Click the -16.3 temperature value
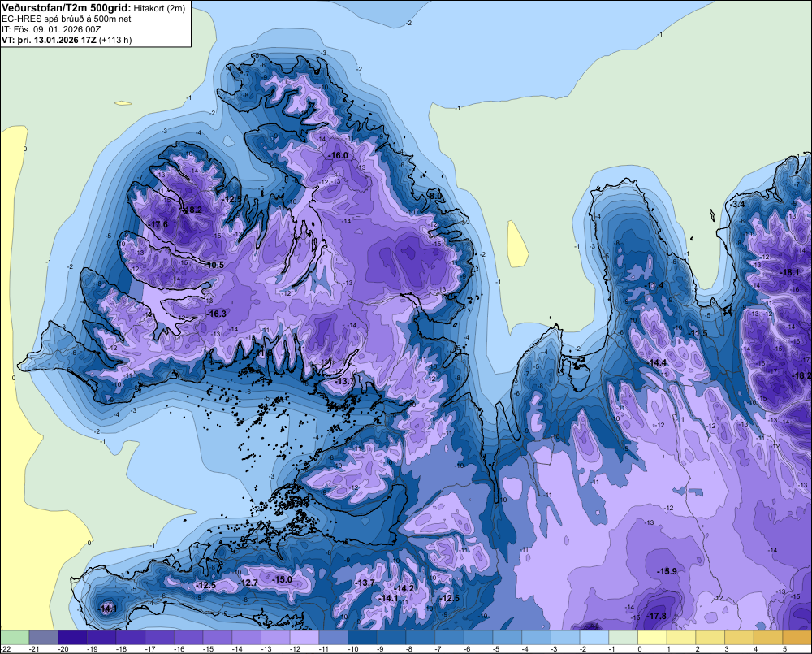The image size is (812, 654). 217,314
